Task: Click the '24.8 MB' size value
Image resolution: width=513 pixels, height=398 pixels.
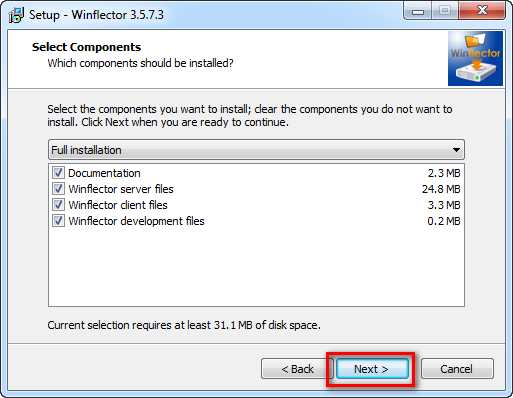Action: (441, 189)
